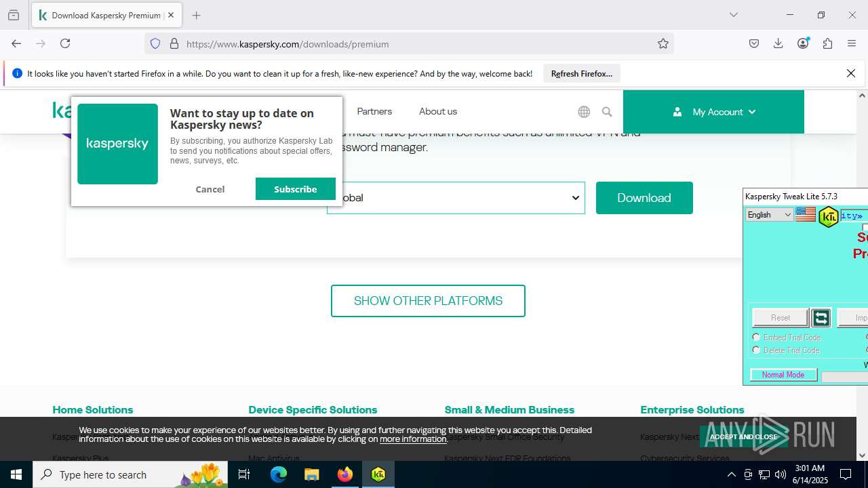Screen dimensions: 868x488
Task: Open English language dropdown in Tweak Lite
Action: 769,215
